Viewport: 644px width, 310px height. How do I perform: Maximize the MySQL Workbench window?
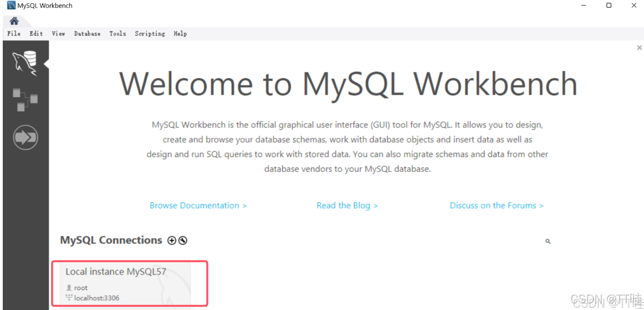coord(609,6)
